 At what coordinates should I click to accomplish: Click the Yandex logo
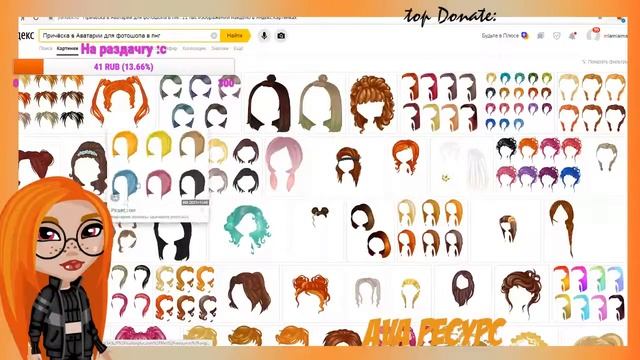(26, 36)
